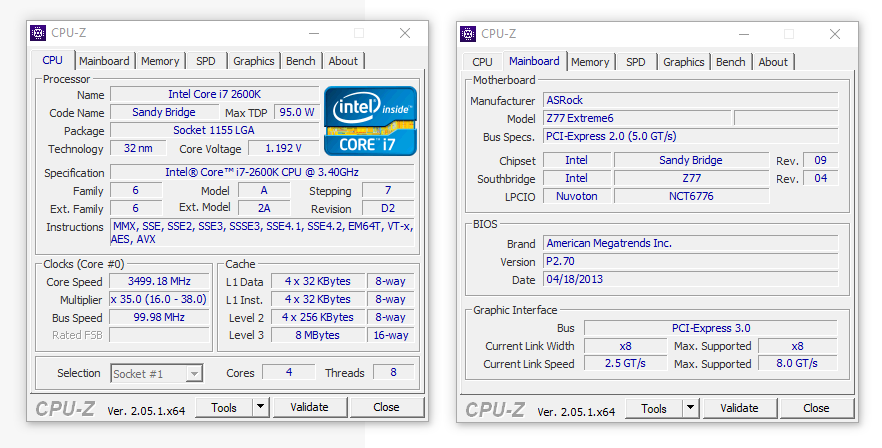The width and height of the screenshot is (882, 448).
Task: Click Validate button in left window
Action: click(x=309, y=407)
